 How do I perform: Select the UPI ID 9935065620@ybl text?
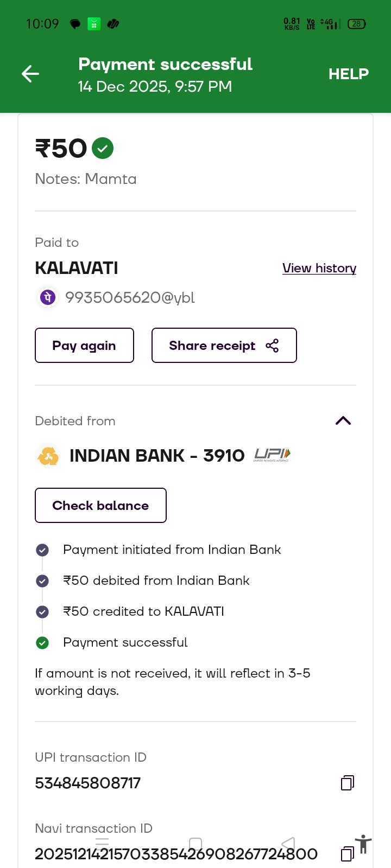130,297
